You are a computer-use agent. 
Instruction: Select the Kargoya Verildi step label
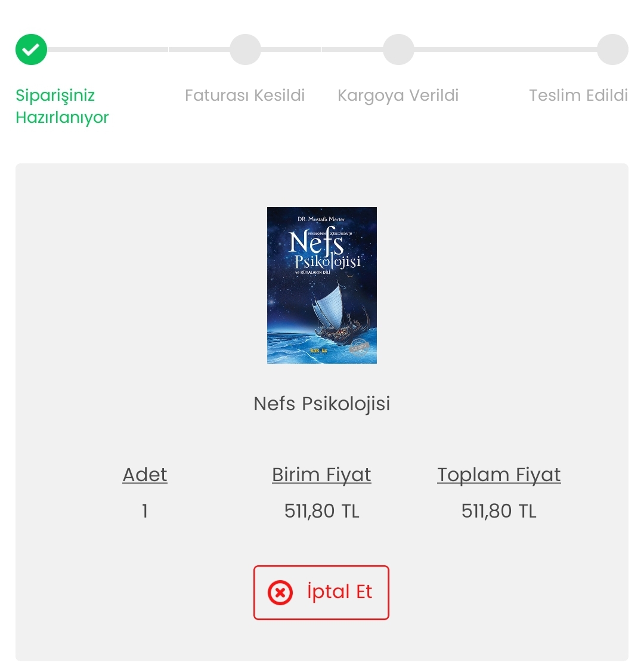click(x=398, y=95)
